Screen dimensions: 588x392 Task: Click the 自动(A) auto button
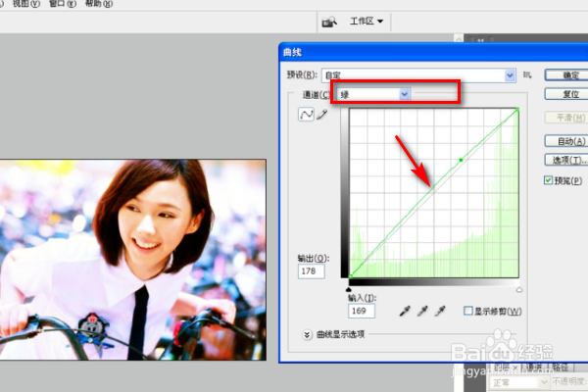(566, 141)
